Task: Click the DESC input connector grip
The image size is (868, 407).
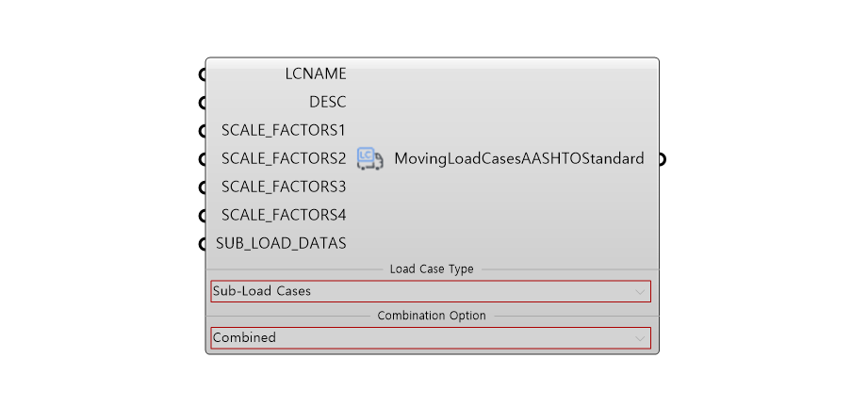Action: [203, 103]
